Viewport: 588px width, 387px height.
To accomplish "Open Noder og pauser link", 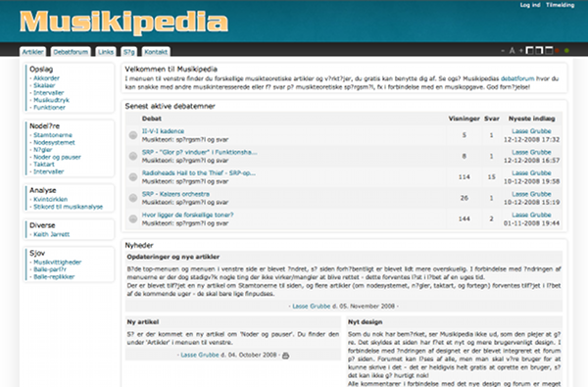I will [x=58, y=157].
